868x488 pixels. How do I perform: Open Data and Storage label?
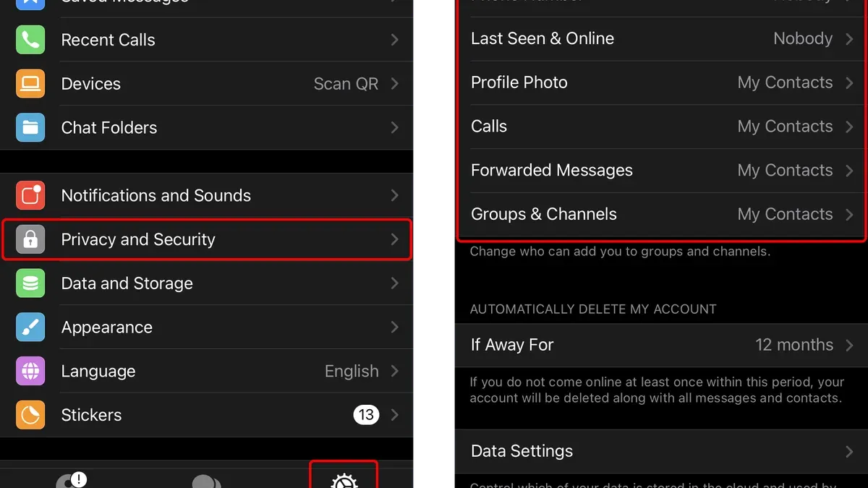click(x=127, y=283)
